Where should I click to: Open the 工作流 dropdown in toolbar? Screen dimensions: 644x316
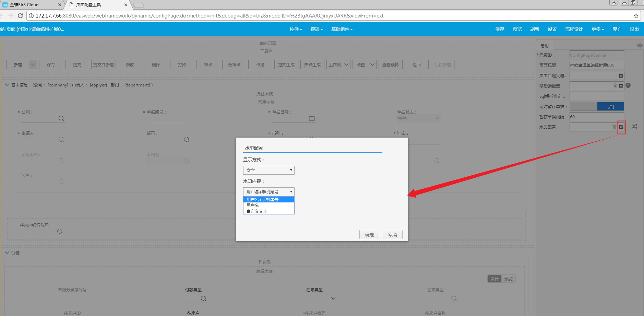338,65
